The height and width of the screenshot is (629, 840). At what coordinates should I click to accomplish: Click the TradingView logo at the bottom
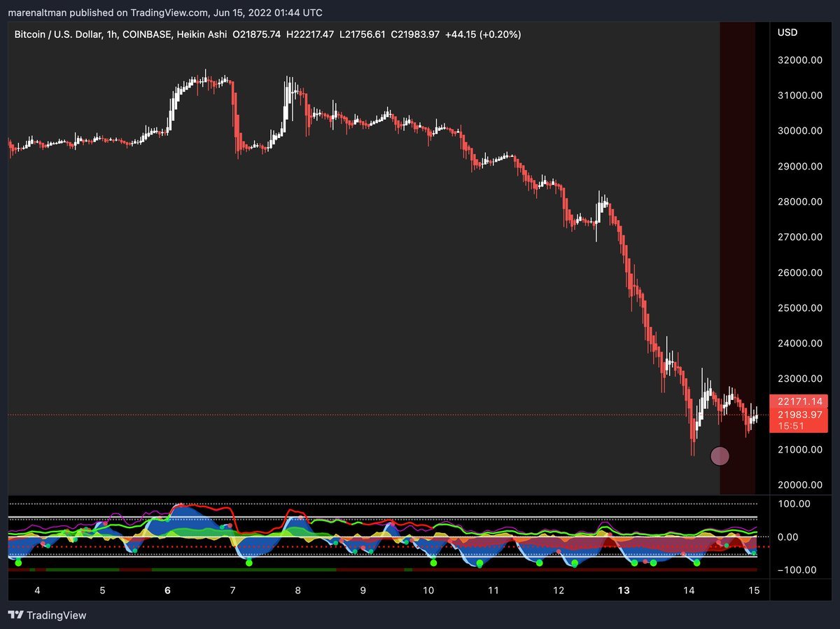[x=47, y=615]
